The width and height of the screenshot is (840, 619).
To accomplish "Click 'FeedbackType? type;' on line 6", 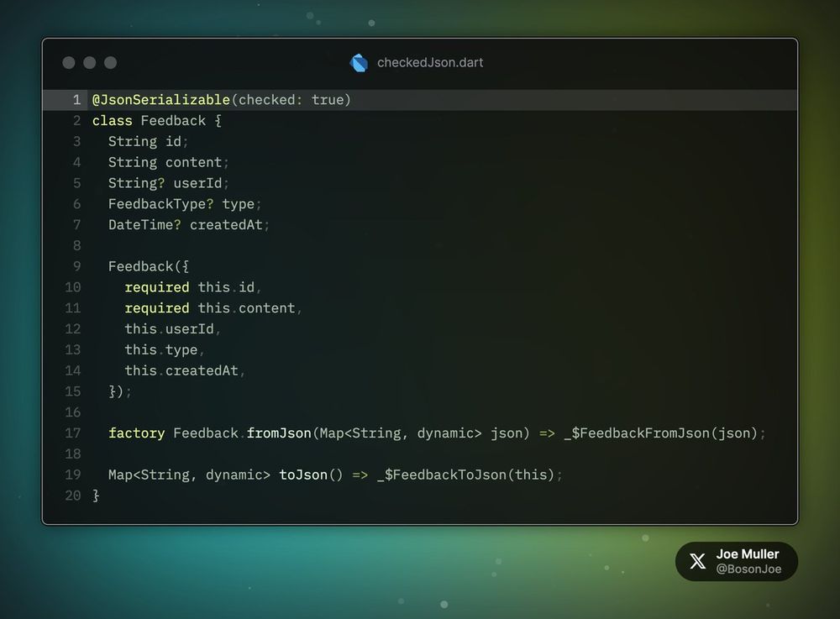I will (185, 204).
